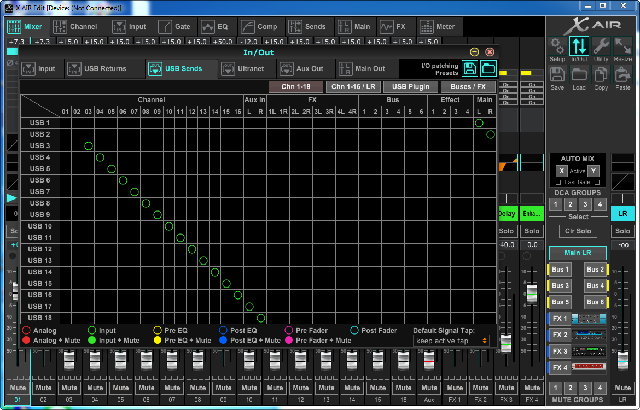Open the Sends tab
The image size is (640, 410).
point(307,27)
